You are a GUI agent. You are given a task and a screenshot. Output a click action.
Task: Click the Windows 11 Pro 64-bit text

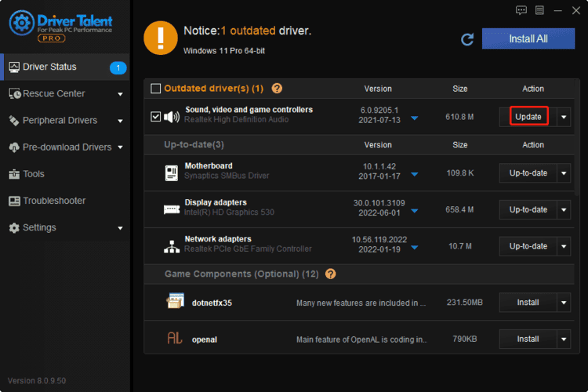[x=224, y=51]
